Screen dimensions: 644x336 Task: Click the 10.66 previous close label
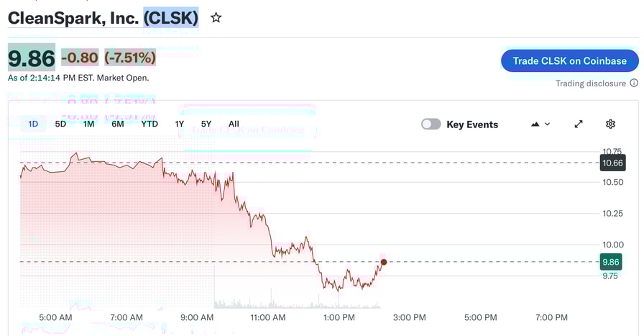[612, 163]
